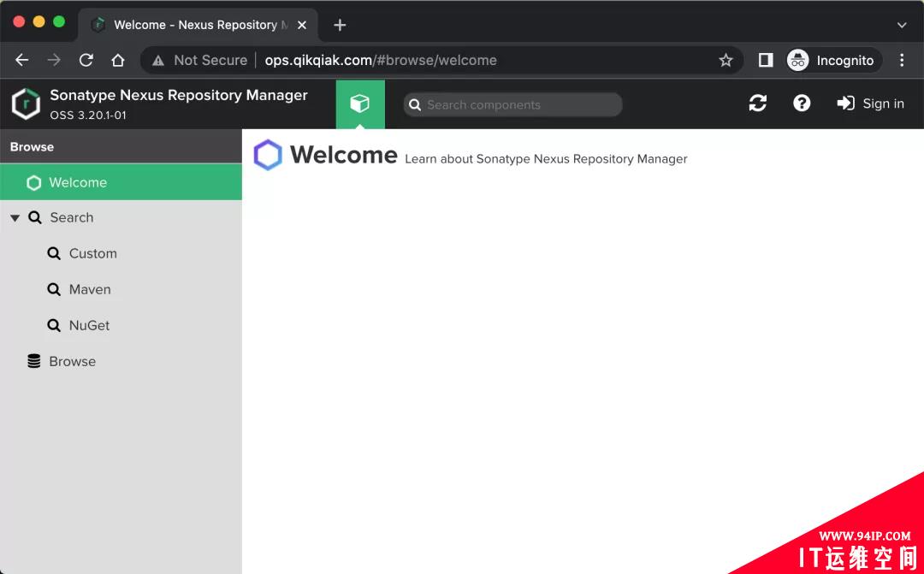This screenshot has height=574, width=924.
Task: Click the magnifier icon beside Maven
Action: [54, 289]
